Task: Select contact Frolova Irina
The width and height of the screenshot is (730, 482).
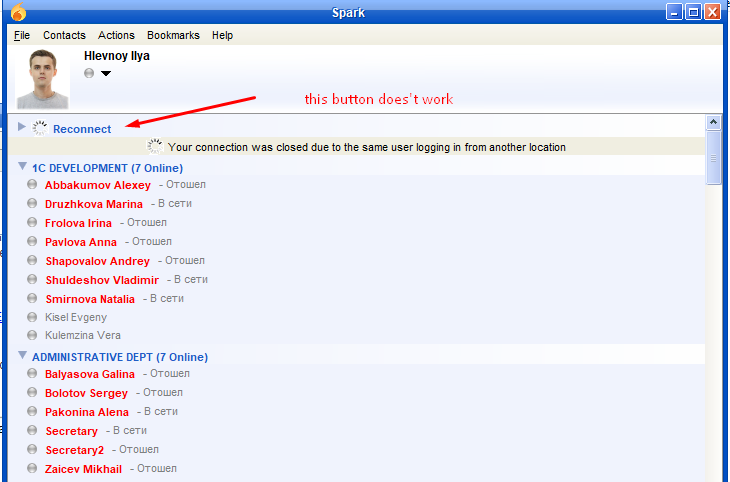Action: click(78, 223)
